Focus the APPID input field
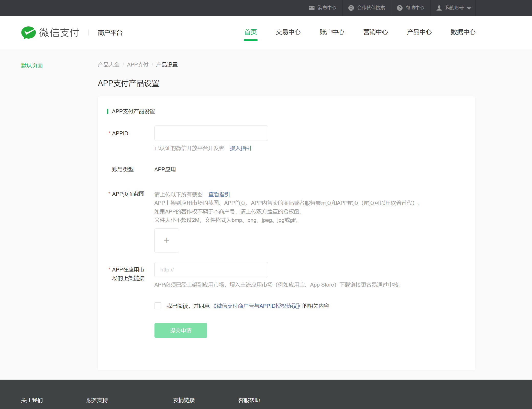The width and height of the screenshot is (532, 409). tap(211, 133)
